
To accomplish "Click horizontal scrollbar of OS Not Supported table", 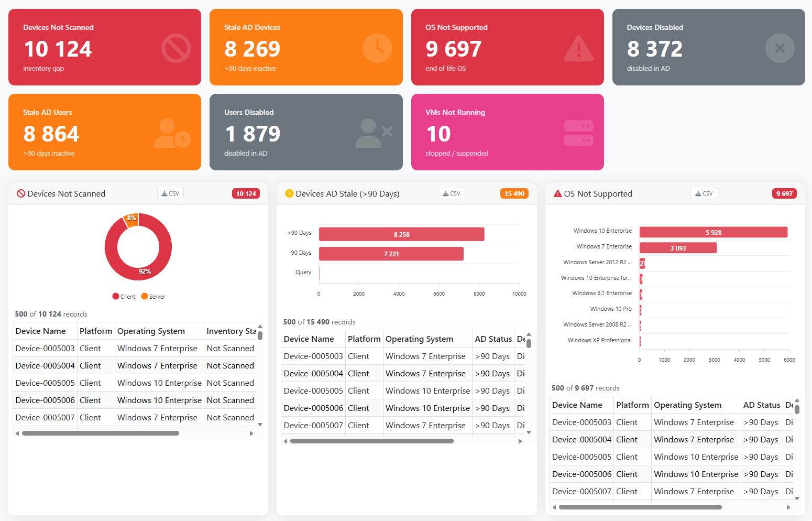I will (640, 507).
